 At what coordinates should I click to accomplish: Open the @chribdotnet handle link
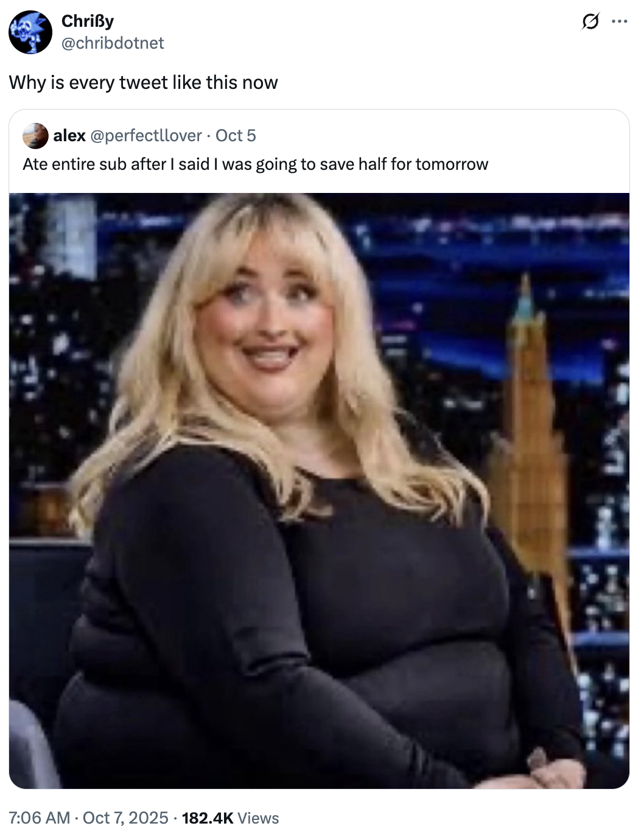pyautogui.click(x=113, y=43)
